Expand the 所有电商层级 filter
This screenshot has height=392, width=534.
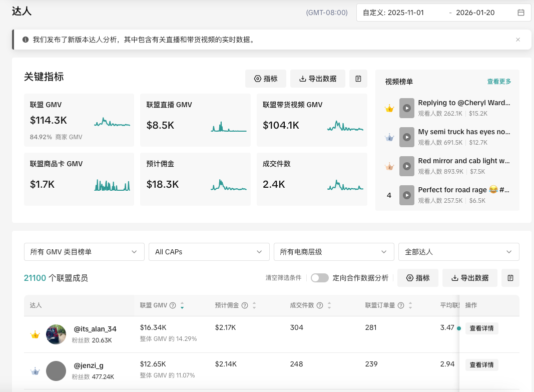click(333, 252)
